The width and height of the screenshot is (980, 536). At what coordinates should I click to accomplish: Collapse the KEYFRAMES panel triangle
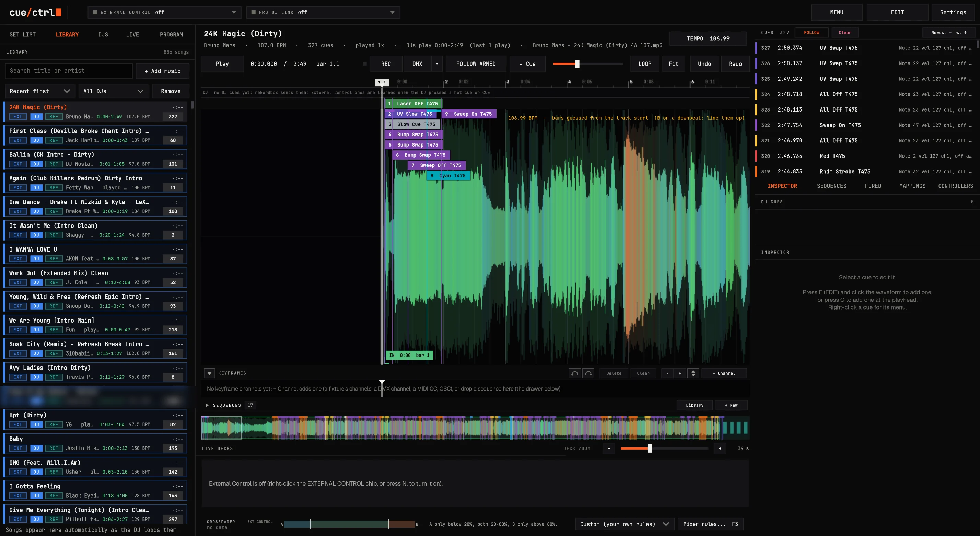click(209, 373)
